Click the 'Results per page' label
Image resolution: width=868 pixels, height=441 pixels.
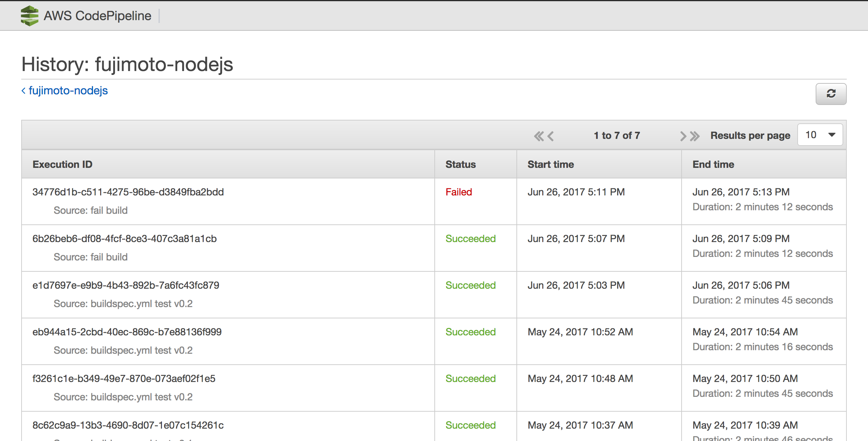[750, 135]
